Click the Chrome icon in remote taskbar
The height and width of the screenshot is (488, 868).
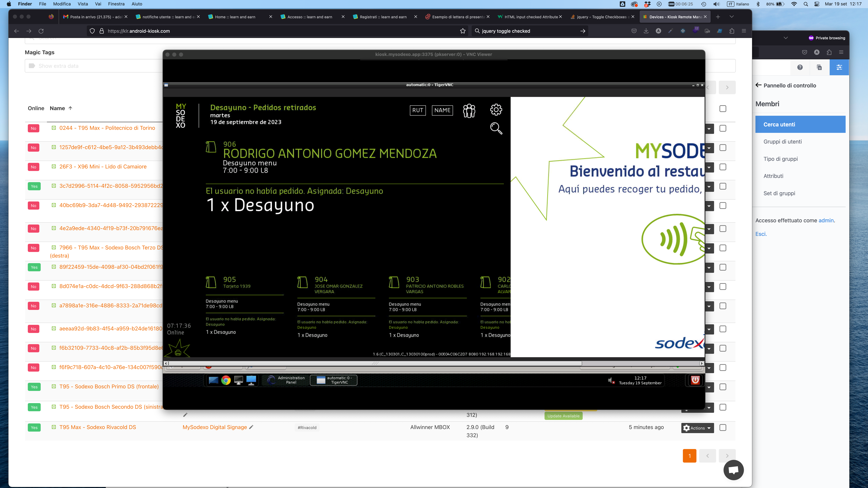click(226, 380)
